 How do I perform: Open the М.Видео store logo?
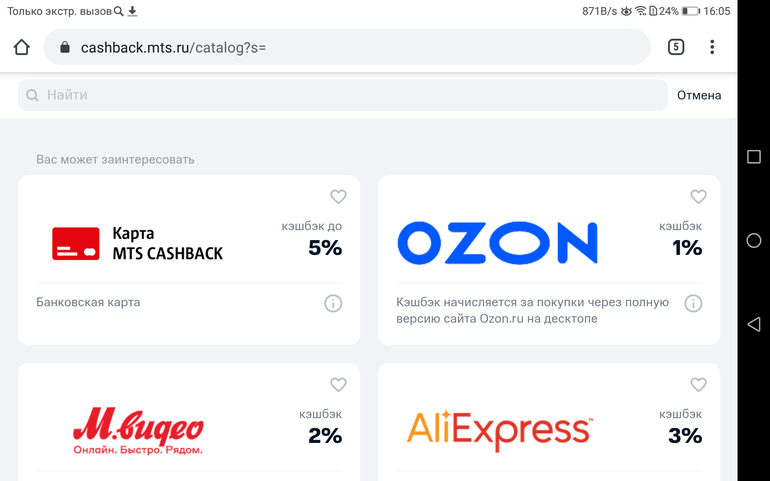click(138, 432)
